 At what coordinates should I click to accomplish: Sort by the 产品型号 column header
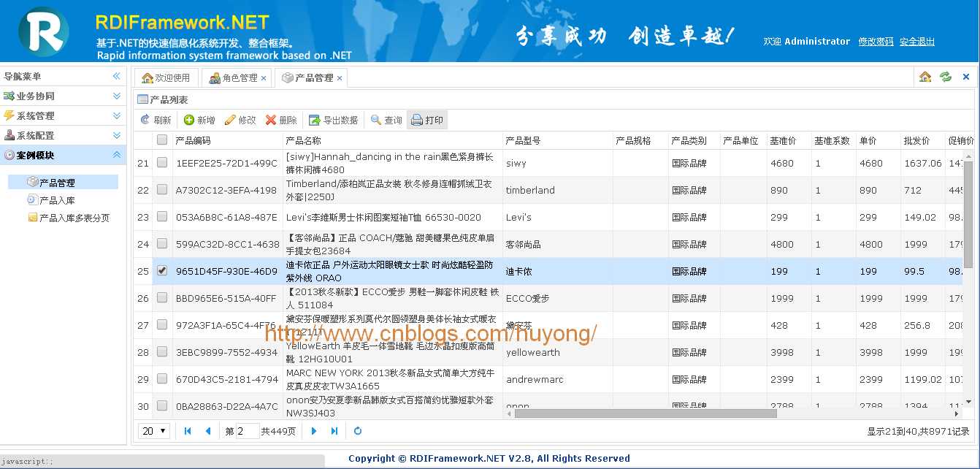coord(558,140)
